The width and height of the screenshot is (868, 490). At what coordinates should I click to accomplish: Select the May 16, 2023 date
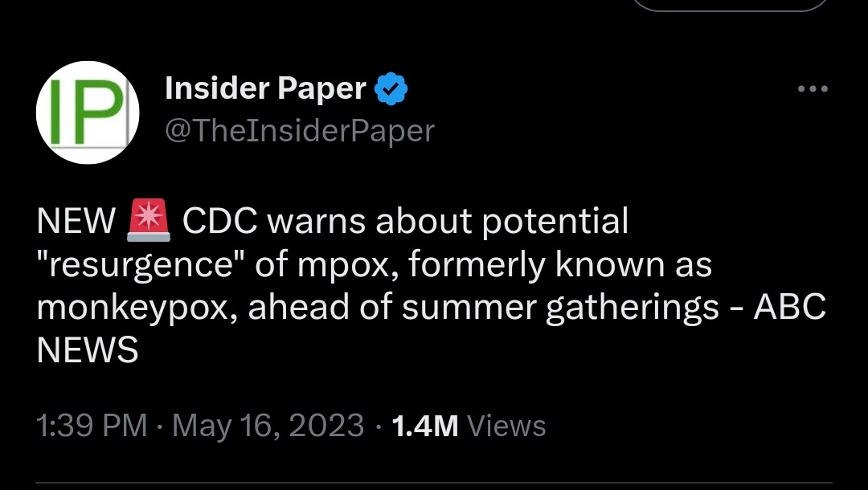click(267, 426)
